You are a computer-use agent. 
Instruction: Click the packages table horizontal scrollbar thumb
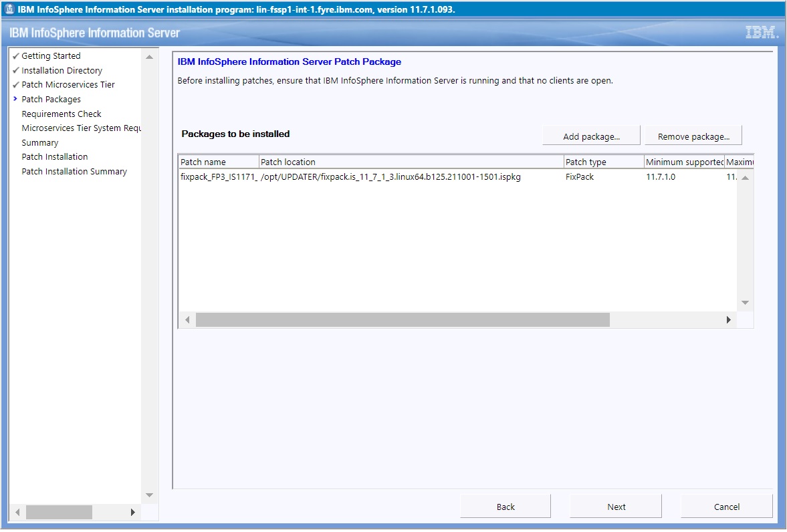point(403,319)
